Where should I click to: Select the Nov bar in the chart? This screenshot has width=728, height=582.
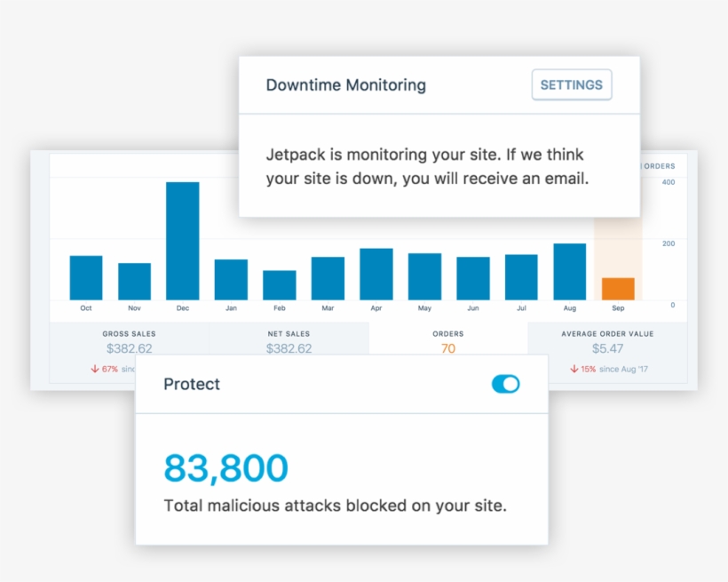click(x=134, y=281)
